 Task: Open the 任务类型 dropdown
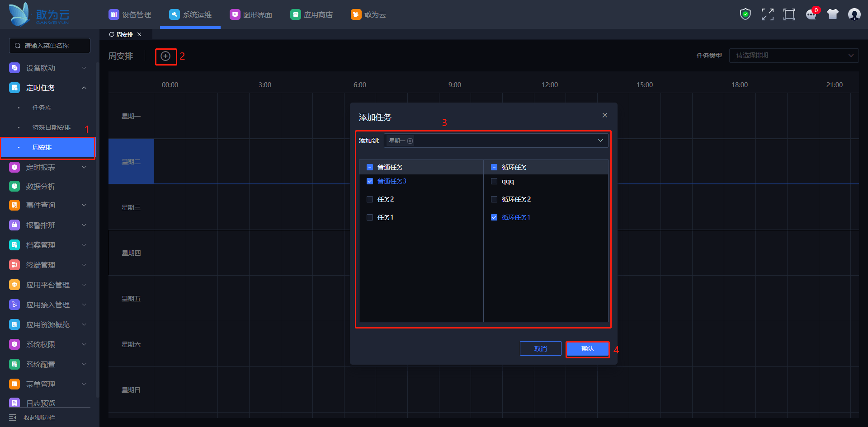(793, 56)
